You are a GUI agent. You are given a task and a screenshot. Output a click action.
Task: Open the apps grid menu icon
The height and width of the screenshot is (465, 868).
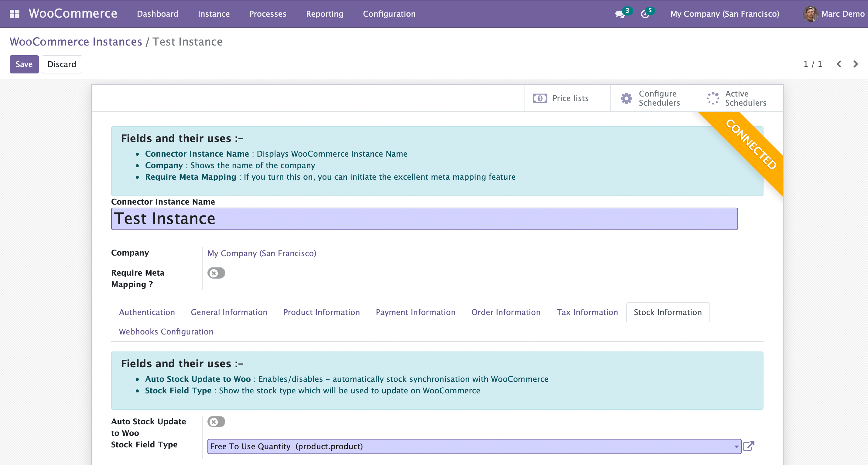pos(15,14)
